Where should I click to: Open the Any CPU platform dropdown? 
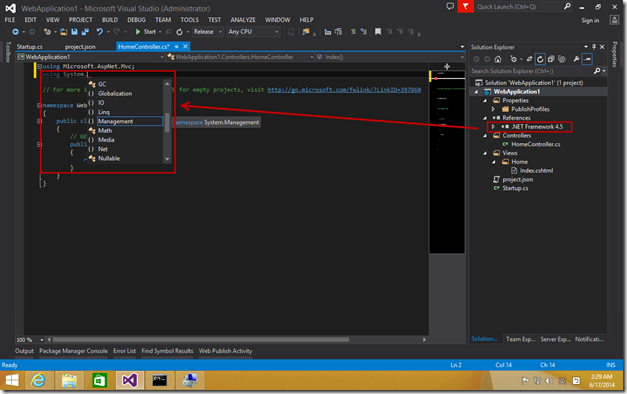[x=254, y=32]
